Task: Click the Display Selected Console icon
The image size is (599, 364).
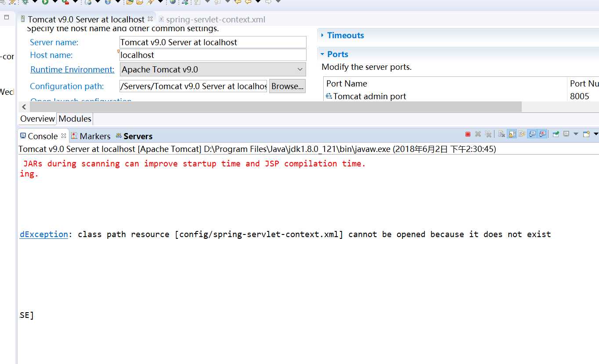Action: click(x=566, y=134)
